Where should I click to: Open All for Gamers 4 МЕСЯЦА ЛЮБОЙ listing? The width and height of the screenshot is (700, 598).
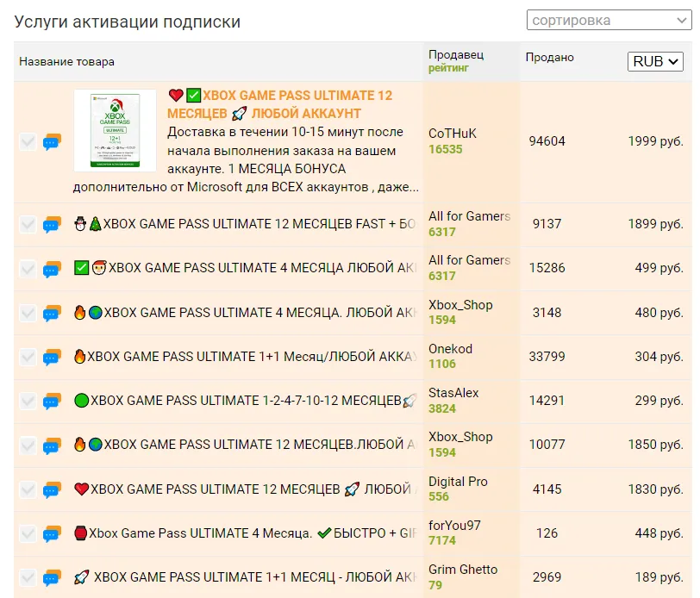point(245,268)
